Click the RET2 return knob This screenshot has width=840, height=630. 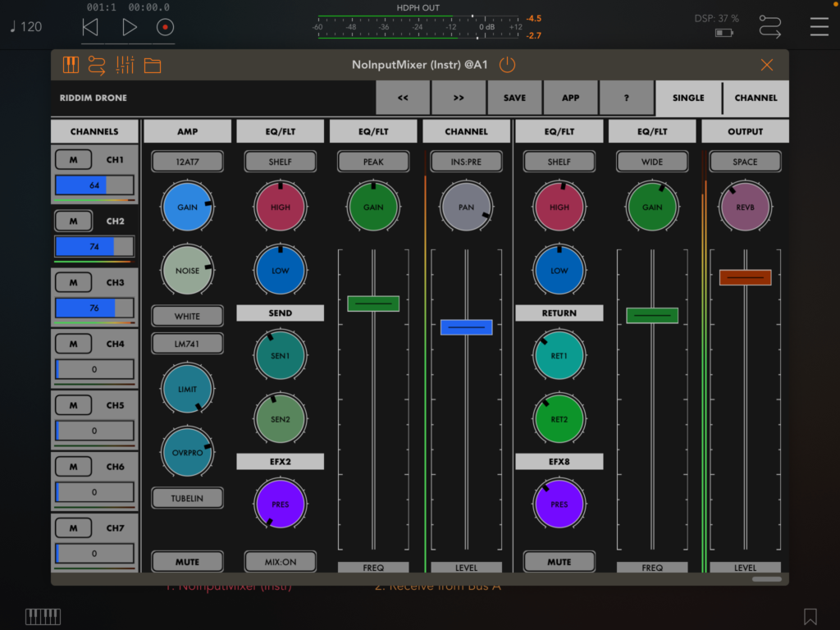pos(559,419)
